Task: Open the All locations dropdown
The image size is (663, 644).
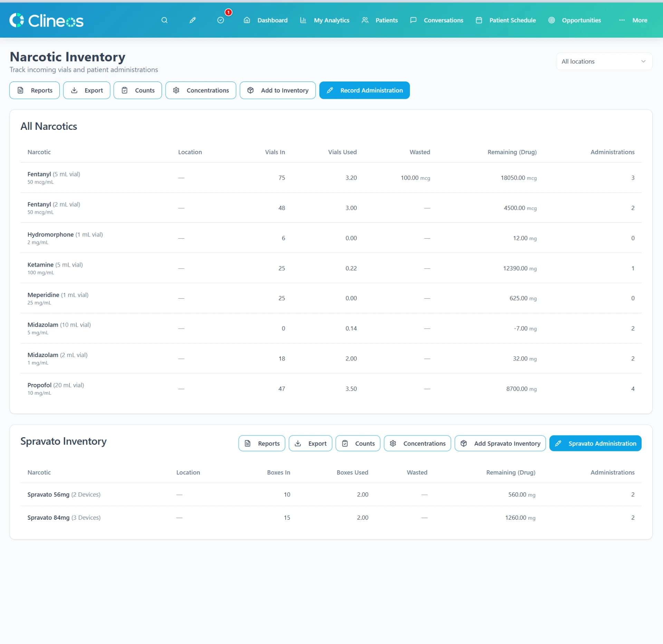Action: pos(604,61)
